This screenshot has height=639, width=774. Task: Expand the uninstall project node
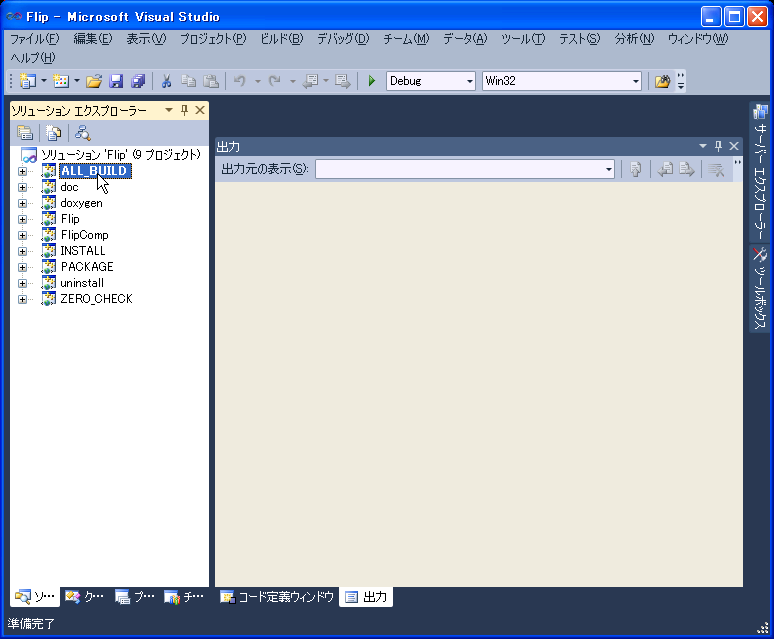click(x=22, y=283)
